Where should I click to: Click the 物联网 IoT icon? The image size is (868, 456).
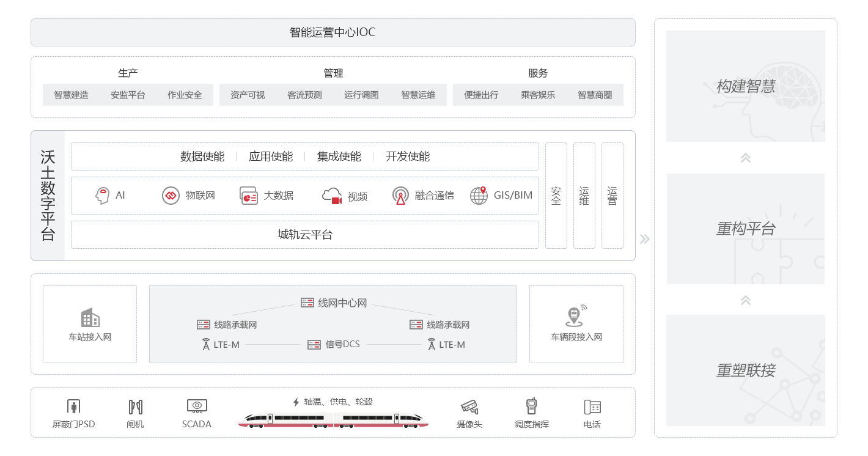[x=170, y=196]
